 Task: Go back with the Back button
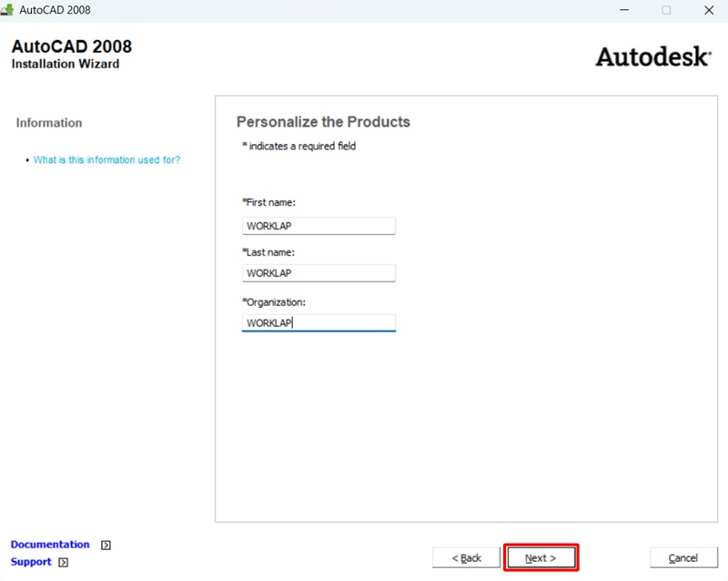pos(466,557)
